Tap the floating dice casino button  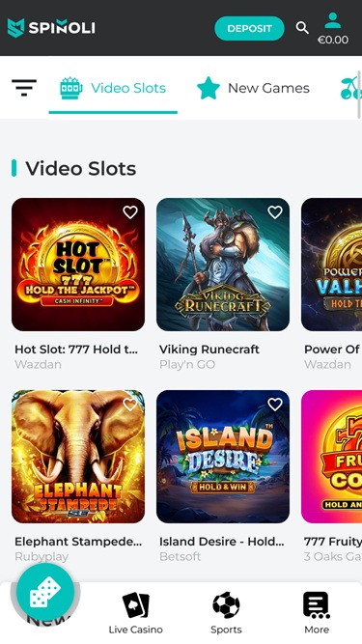[45, 592]
